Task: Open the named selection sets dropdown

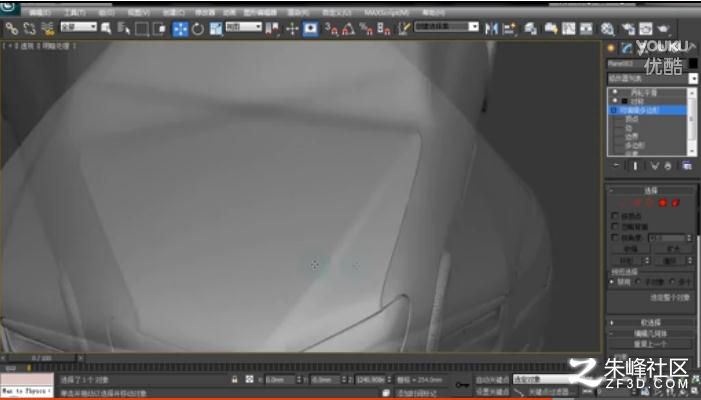Action: (x=447, y=27)
